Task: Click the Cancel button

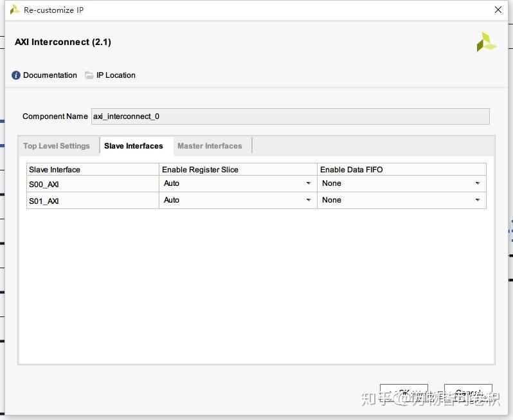Action: 468,392
